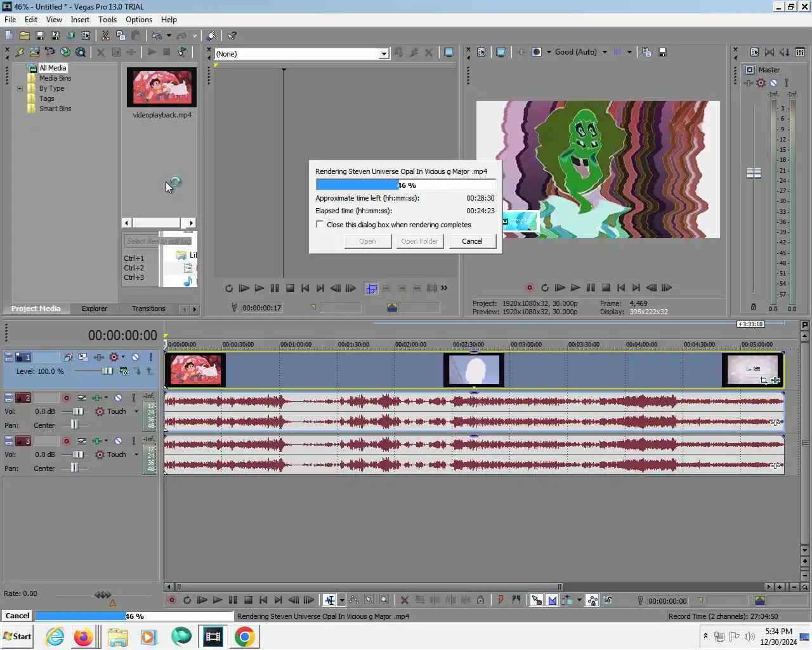
Task: Click Copy snapshot to clipboard icon
Action: point(646,52)
